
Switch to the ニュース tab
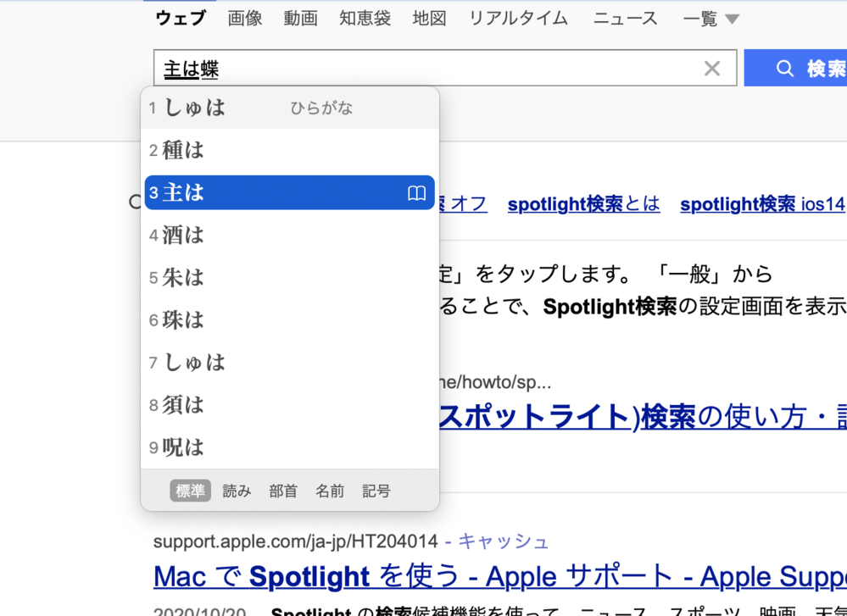(x=625, y=19)
